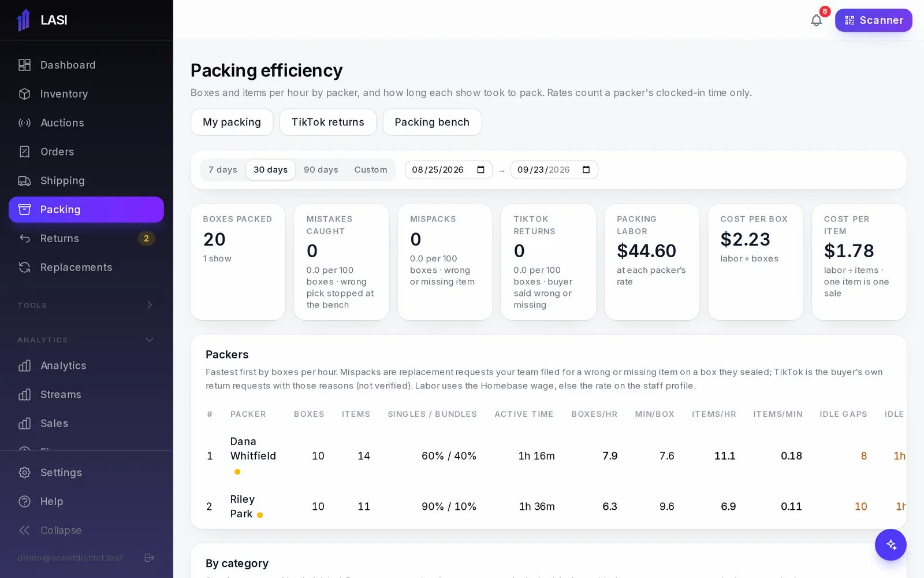Open Sales analytics

tap(87, 424)
